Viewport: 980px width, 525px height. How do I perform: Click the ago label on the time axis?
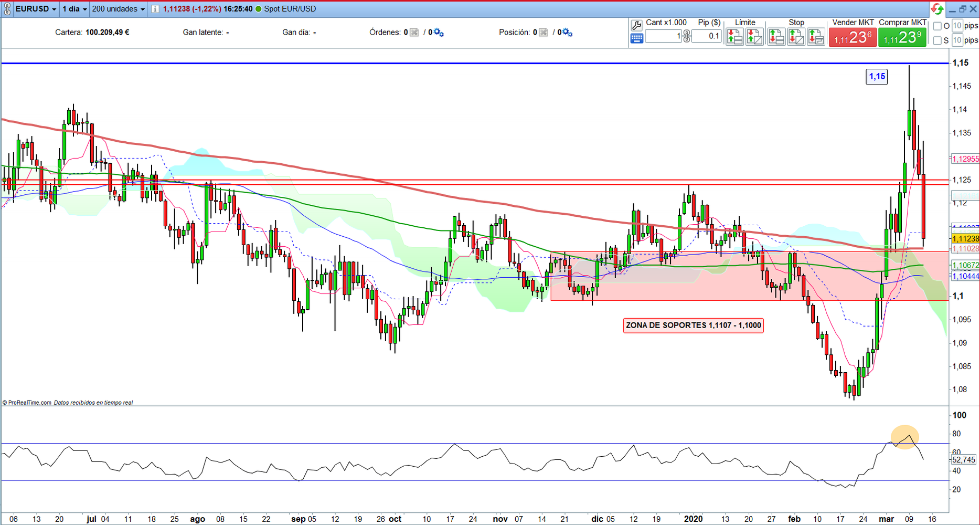pyautogui.click(x=197, y=519)
